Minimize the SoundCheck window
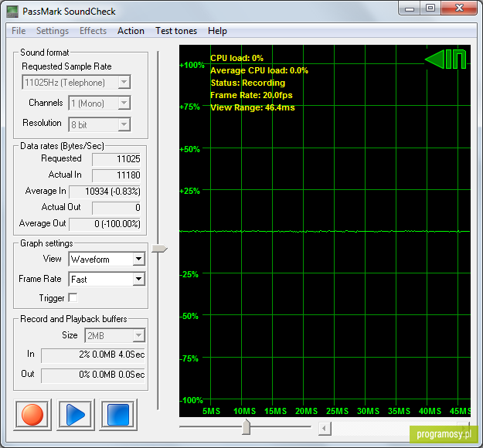This screenshot has height=448, width=483. click(x=410, y=8)
